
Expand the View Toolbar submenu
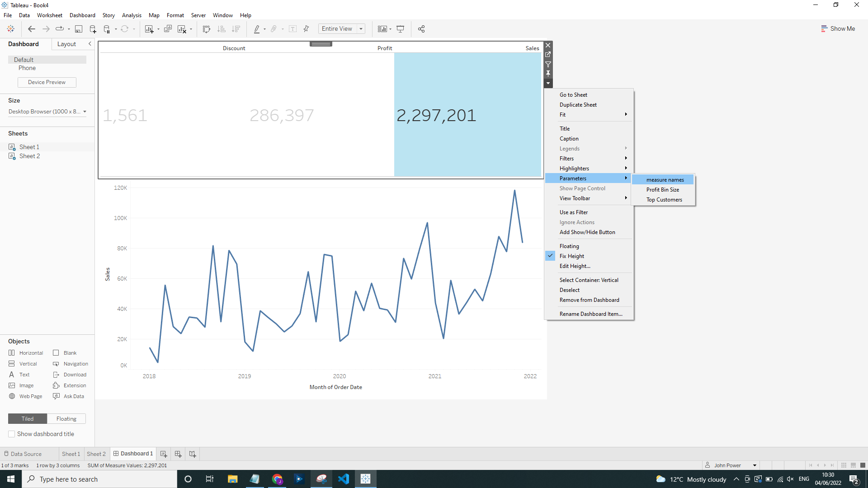pyautogui.click(x=589, y=198)
